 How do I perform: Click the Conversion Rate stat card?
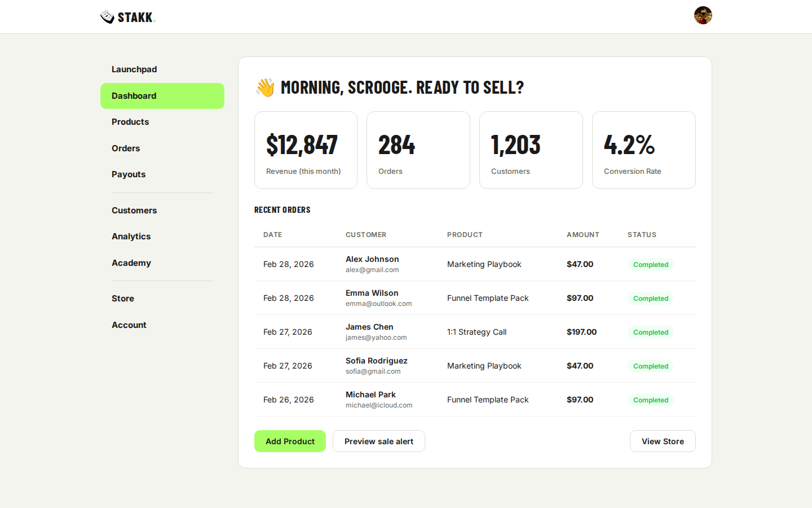coord(643,150)
